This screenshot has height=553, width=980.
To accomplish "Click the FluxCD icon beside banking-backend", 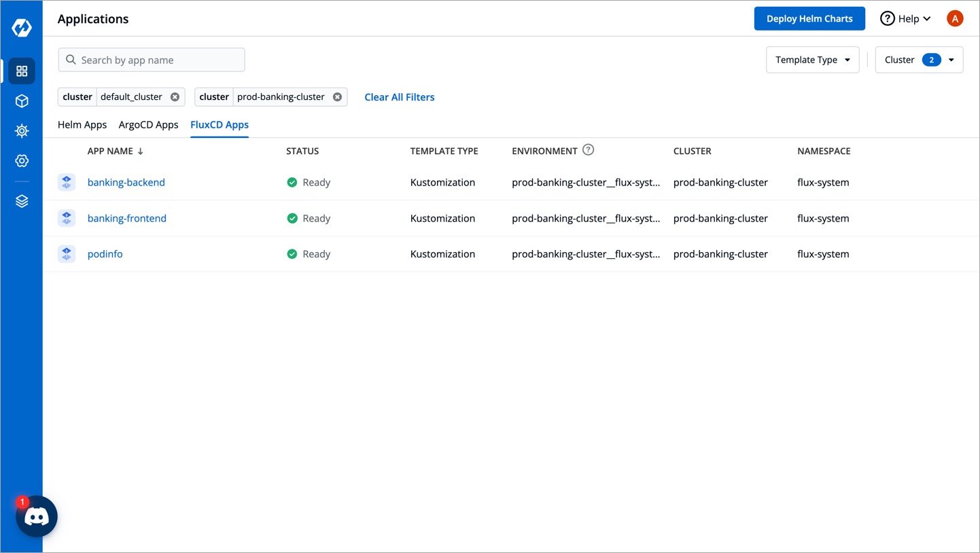I will (x=67, y=182).
